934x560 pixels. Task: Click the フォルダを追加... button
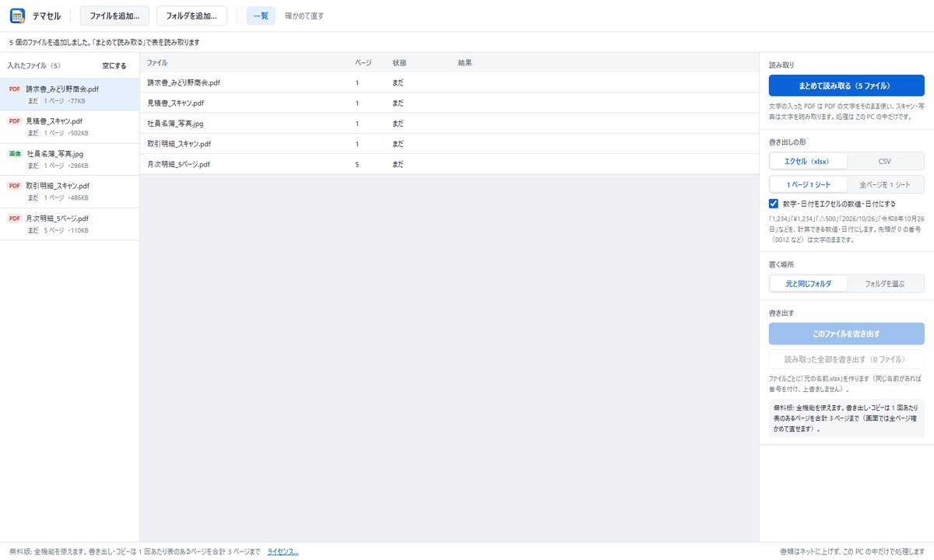tap(191, 16)
